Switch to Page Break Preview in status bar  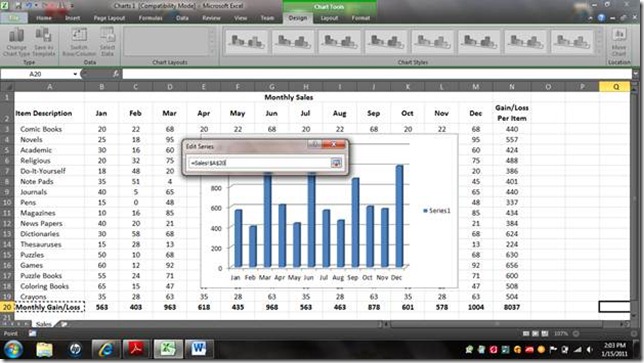[x=545, y=334]
